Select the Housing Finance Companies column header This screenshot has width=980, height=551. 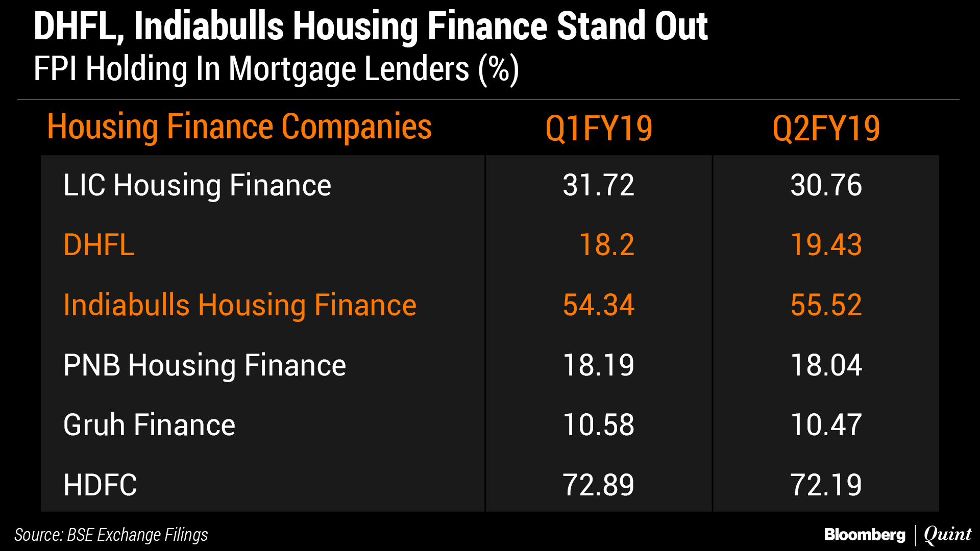click(239, 127)
